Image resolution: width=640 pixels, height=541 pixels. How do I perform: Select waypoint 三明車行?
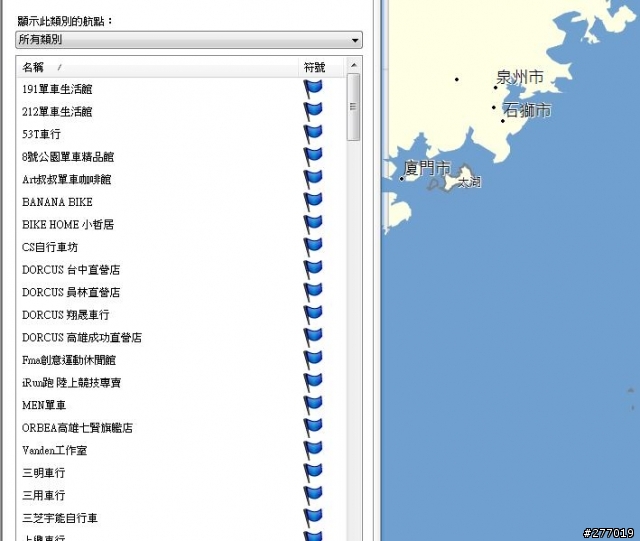click(x=44, y=473)
